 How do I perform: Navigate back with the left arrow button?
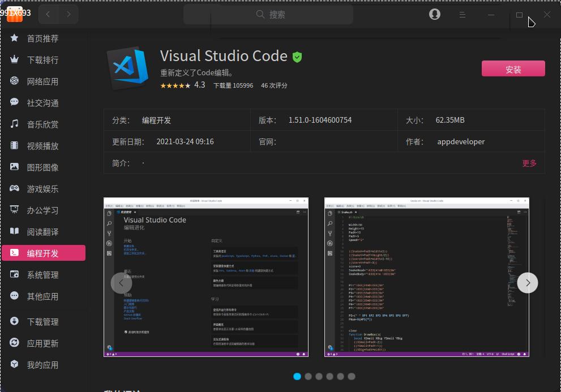click(48, 15)
